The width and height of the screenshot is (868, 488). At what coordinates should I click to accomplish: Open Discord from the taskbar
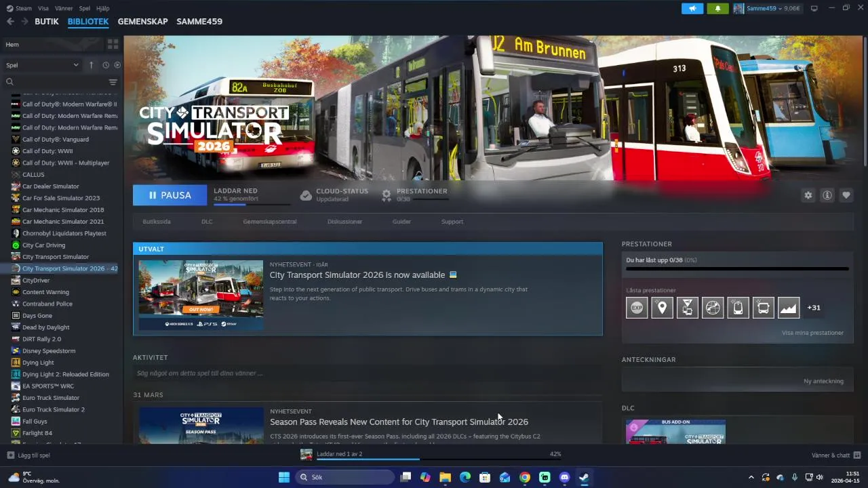pyautogui.click(x=564, y=477)
